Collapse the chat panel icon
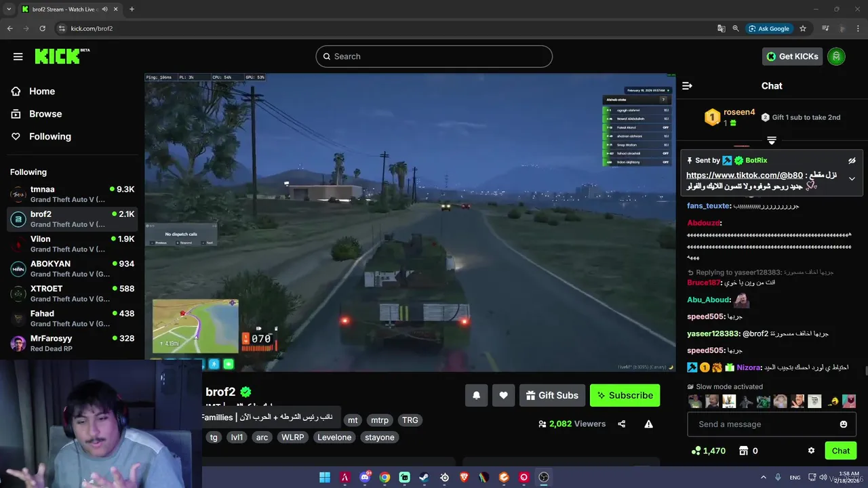This screenshot has width=868, height=488. (x=687, y=85)
